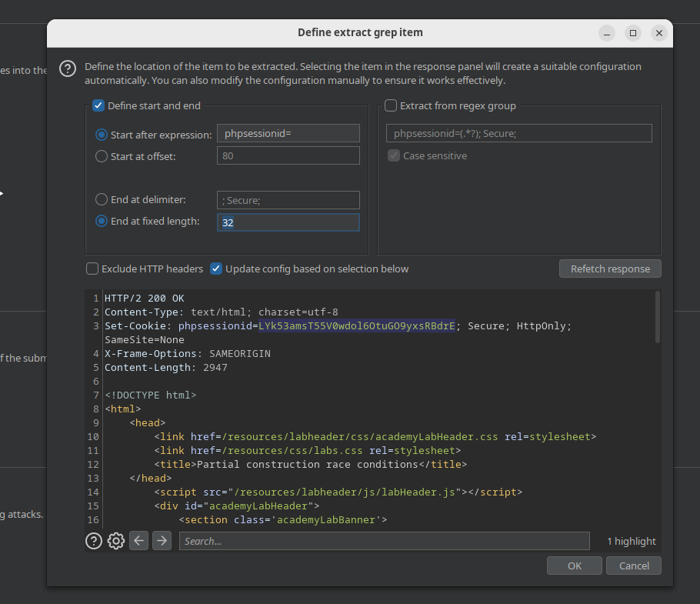
Task: Go to next search match arrow
Action: point(162,541)
